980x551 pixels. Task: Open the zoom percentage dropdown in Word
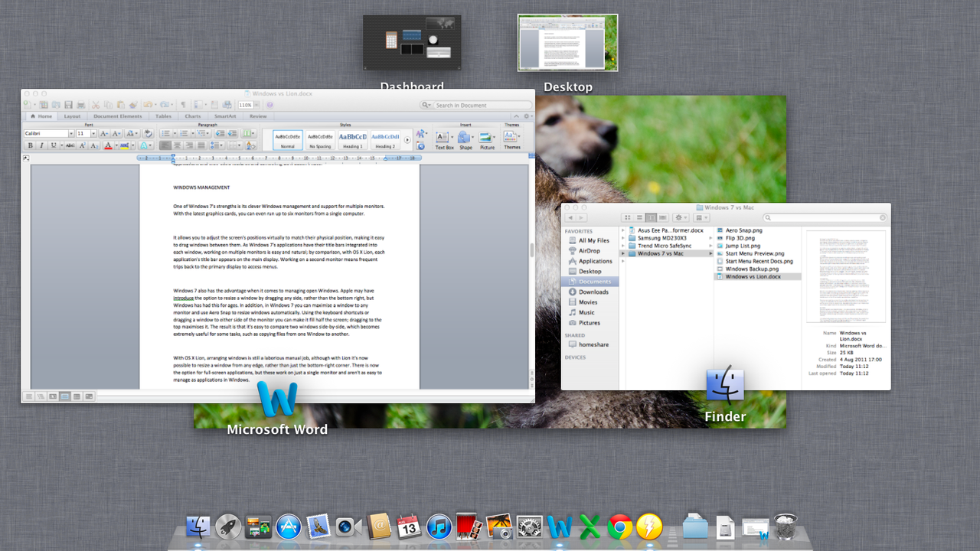click(256, 105)
